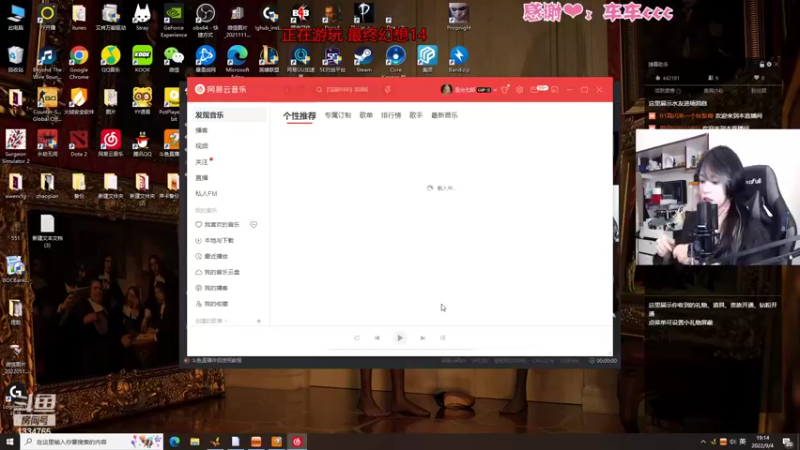Screen dimensions: 800x450
Task: Skip to the next track
Action: click(x=422, y=338)
